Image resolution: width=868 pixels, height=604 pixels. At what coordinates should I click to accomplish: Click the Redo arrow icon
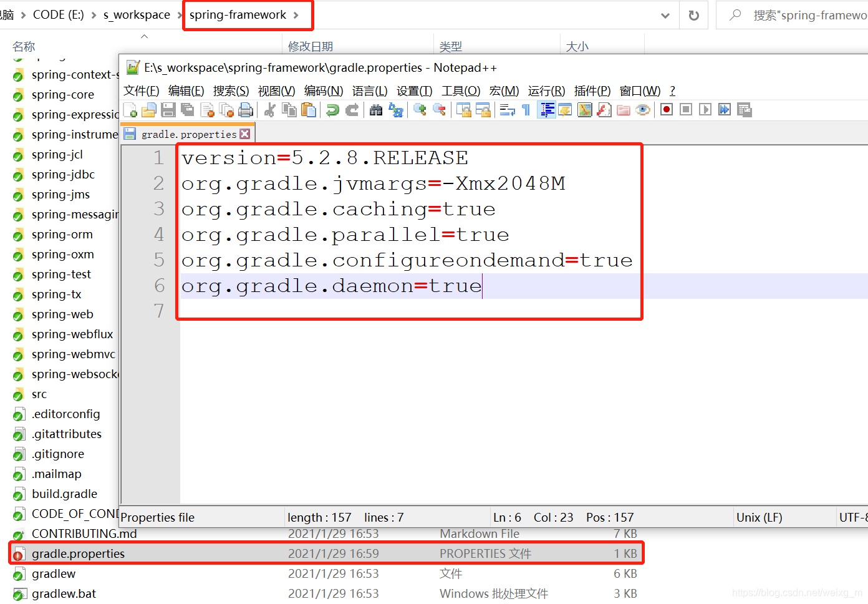tap(352, 110)
